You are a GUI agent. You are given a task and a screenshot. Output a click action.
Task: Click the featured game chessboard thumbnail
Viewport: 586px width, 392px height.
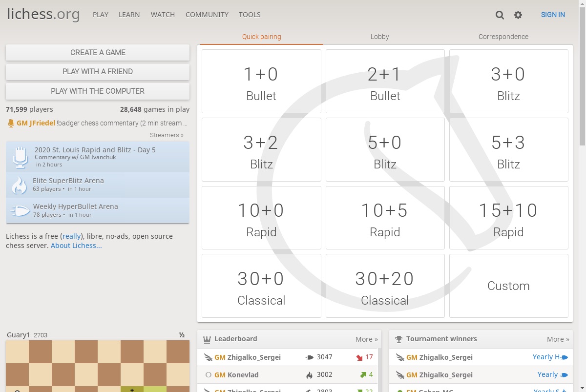pos(98,366)
